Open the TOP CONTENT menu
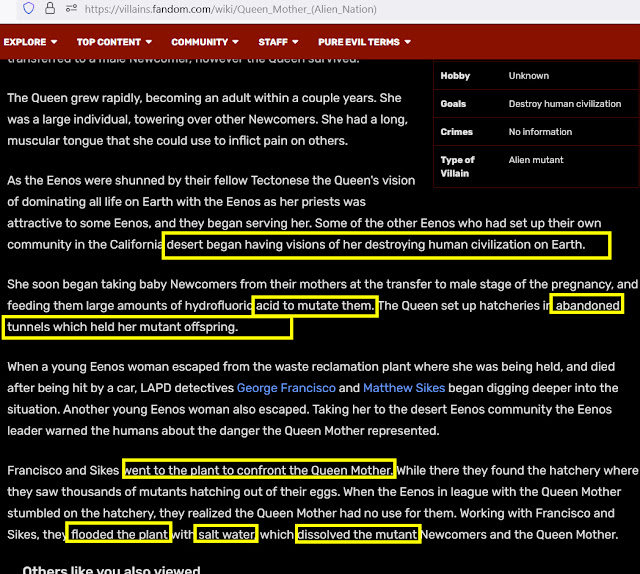Viewport: 640px width, 574px height. 114,42
